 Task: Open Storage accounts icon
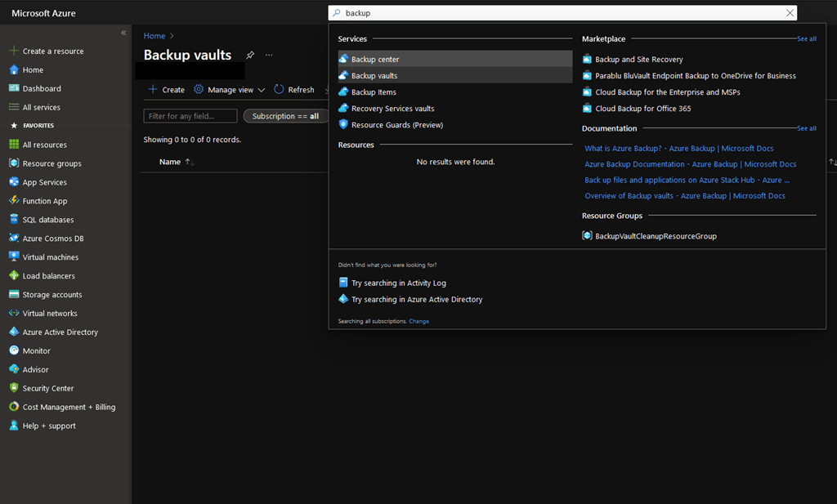pos(14,294)
